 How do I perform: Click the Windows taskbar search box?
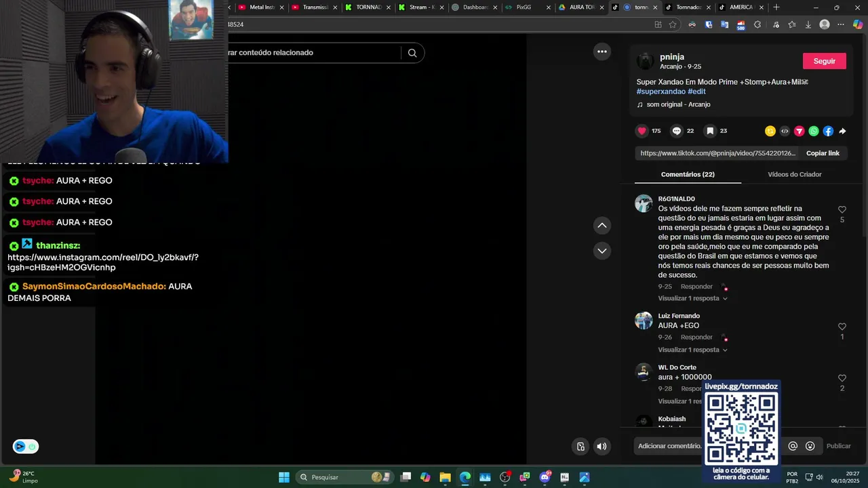[344, 477]
